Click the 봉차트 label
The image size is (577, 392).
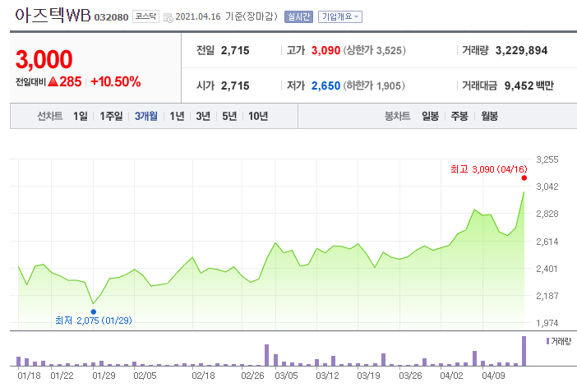[398, 117]
